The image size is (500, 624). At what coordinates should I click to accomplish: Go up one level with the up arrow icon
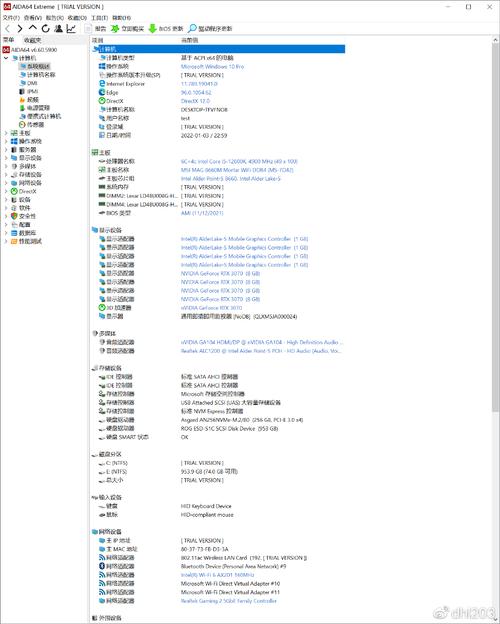[33, 28]
